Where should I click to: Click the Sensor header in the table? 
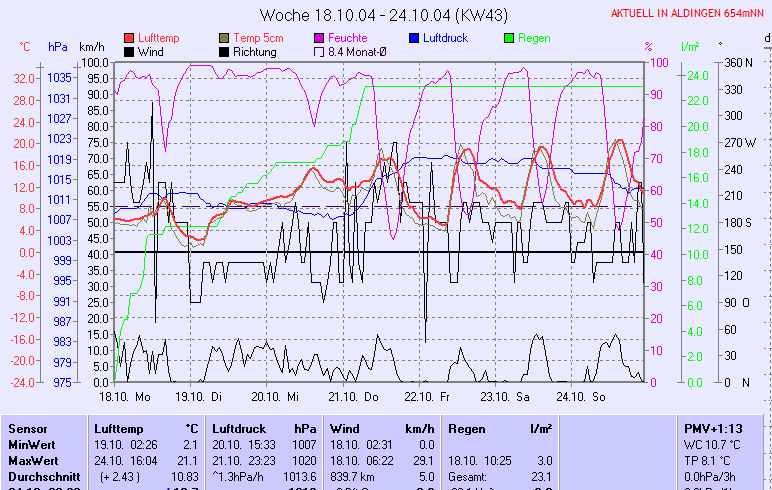click(27, 428)
